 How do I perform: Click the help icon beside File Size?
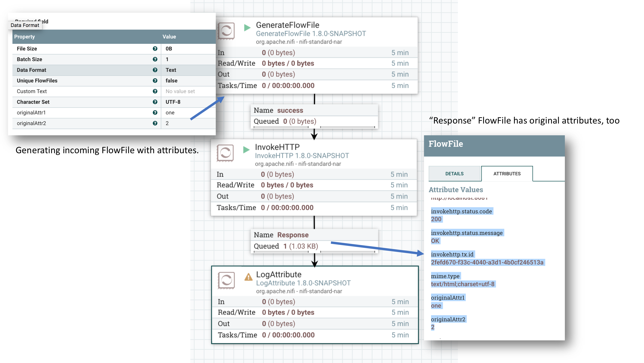(155, 49)
